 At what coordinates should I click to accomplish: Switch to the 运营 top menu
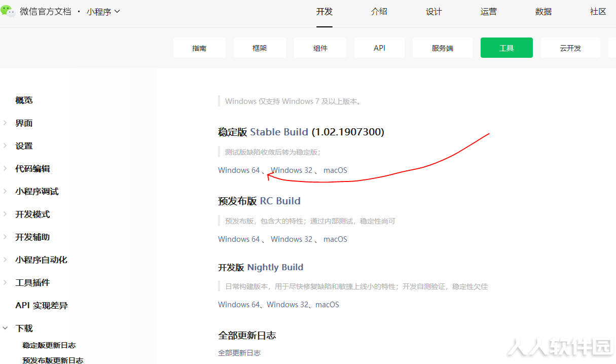489,11
